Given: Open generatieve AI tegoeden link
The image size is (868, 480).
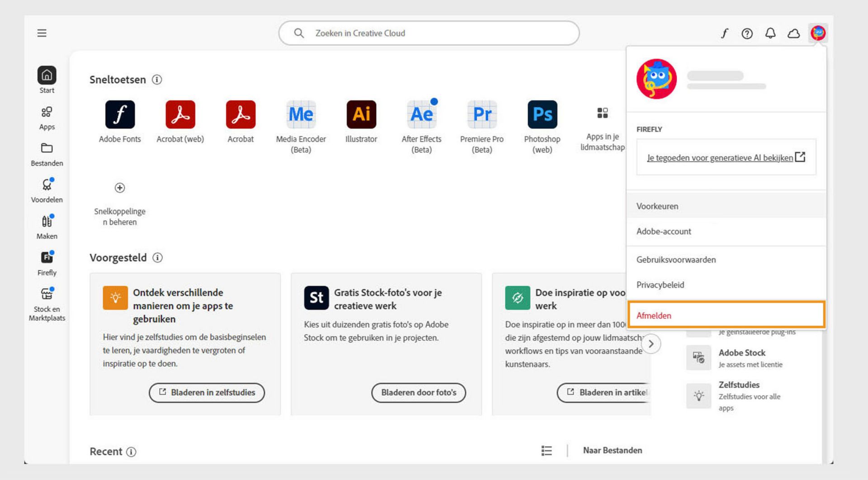Looking at the screenshot, I should [x=726, y=157].
